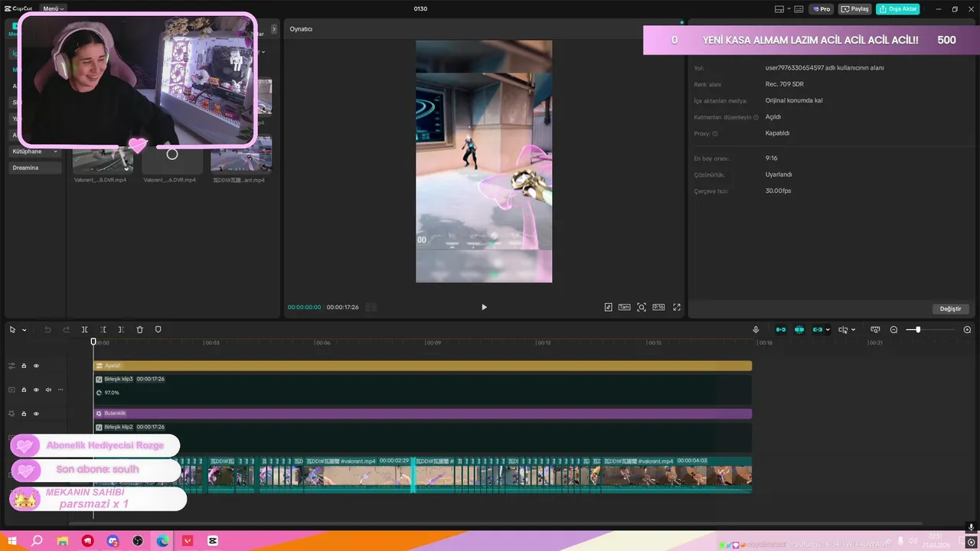Image resolution: width=980 pixels, height=551 pixels.
Task: Click the Split clip tool
Action: [84, 330]
